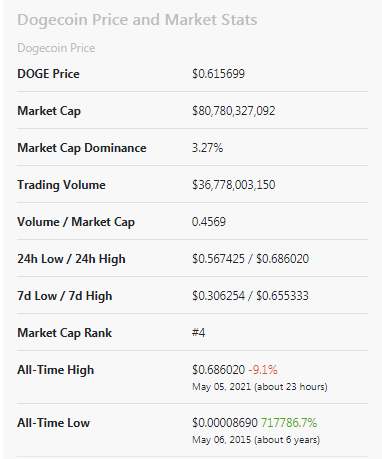
Task: Click the 24h Low / 24h High label
Action: (71, 259)
